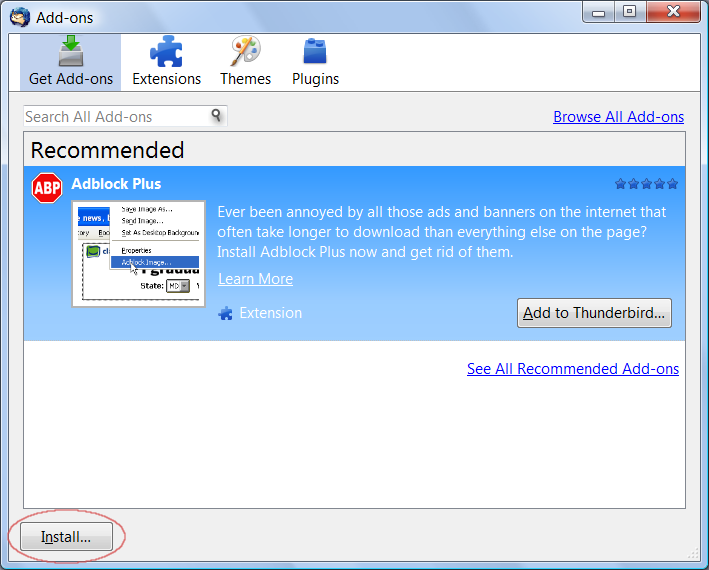Close the Add-ons window

click(x=673, y=12)
